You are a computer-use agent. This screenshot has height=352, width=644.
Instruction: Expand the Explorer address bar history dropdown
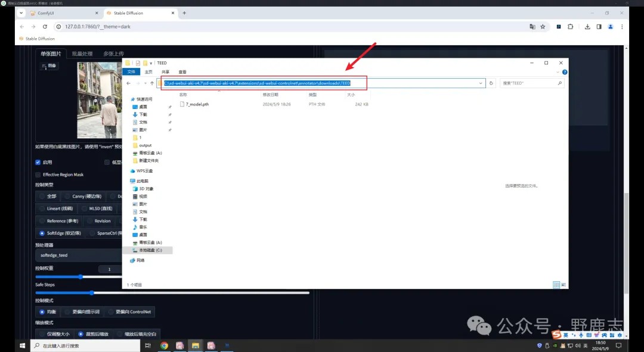pyautogui.click(x=481, y=83)
